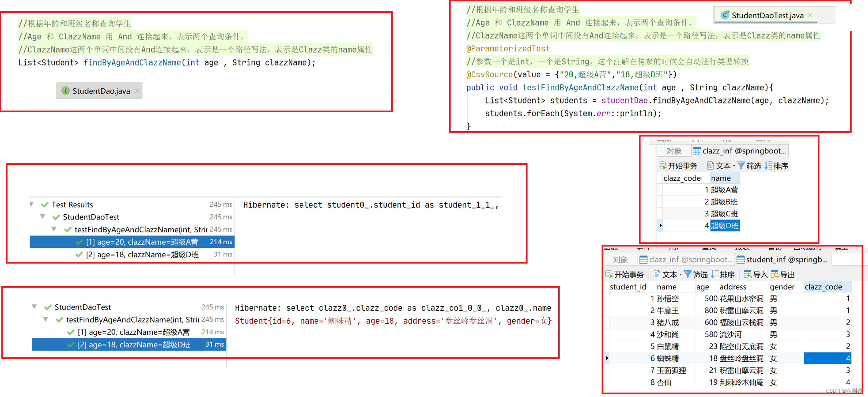
Task: Collapse testFindByAgeAndClazzName node in lower test panel
Action: click(x=46, y=319)
